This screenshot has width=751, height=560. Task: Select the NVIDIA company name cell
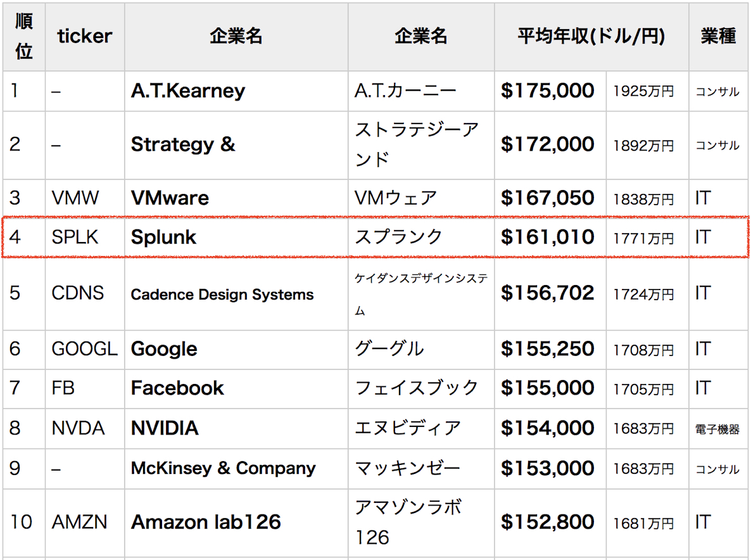click(x=236, y=428)
